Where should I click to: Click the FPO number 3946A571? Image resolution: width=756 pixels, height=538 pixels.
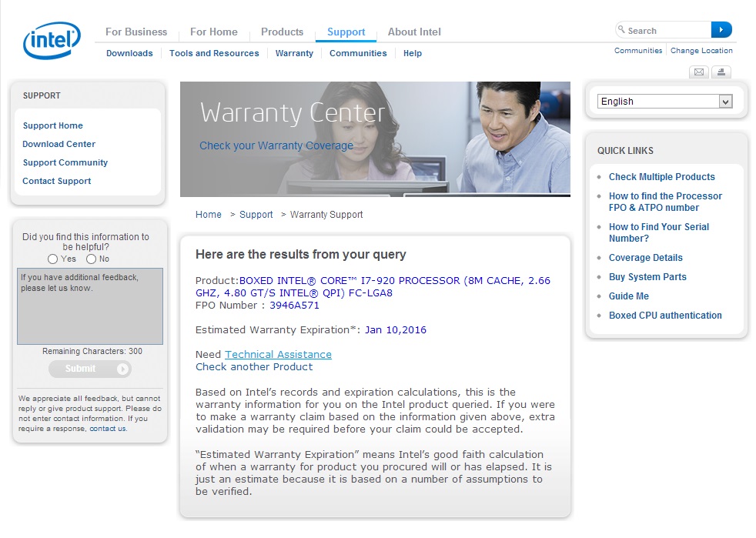pyautogui.click(x=294, y=305)
